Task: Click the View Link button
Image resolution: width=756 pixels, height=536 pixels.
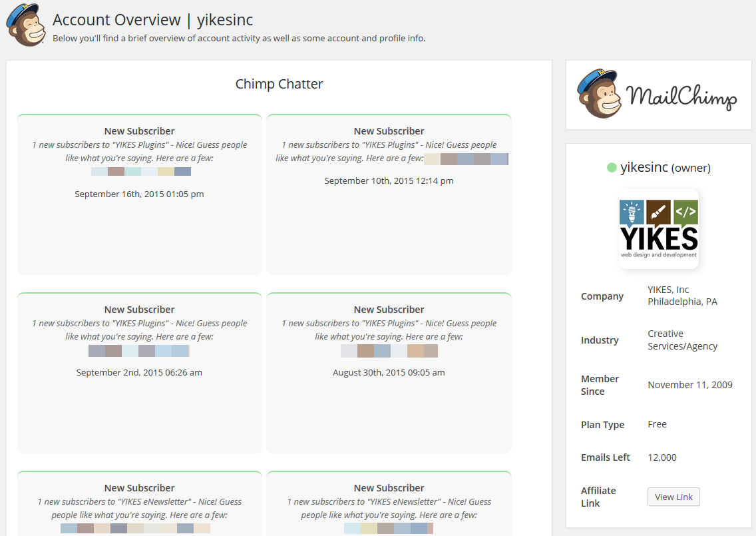Action: [x=673, y=497]
